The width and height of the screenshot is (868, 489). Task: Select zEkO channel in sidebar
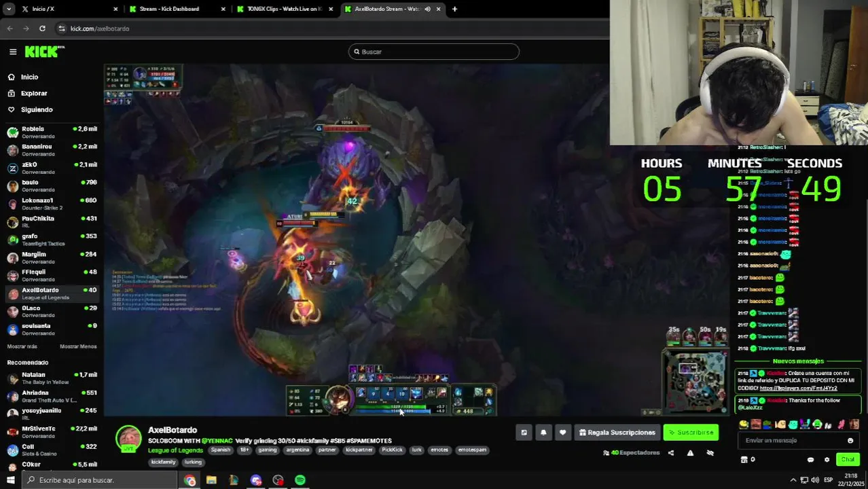52,168
